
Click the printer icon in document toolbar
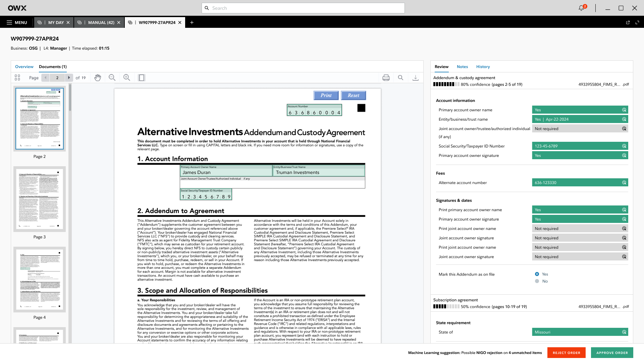[386, 78]
